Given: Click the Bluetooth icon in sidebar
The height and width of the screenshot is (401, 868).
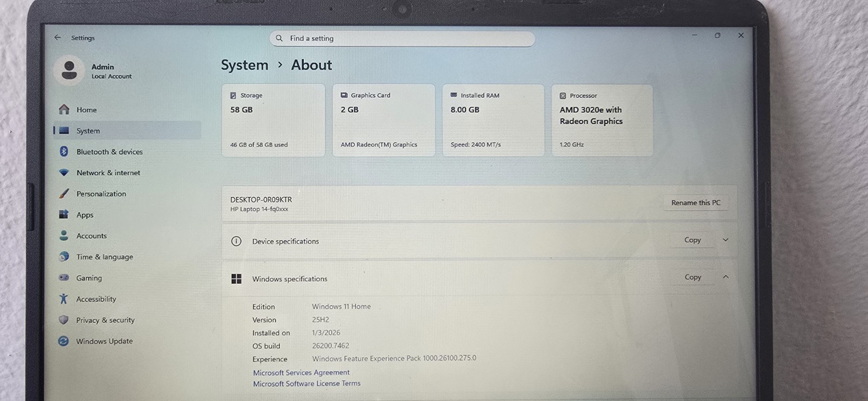Looking at the screenshot, I should [x=64, y=151].
